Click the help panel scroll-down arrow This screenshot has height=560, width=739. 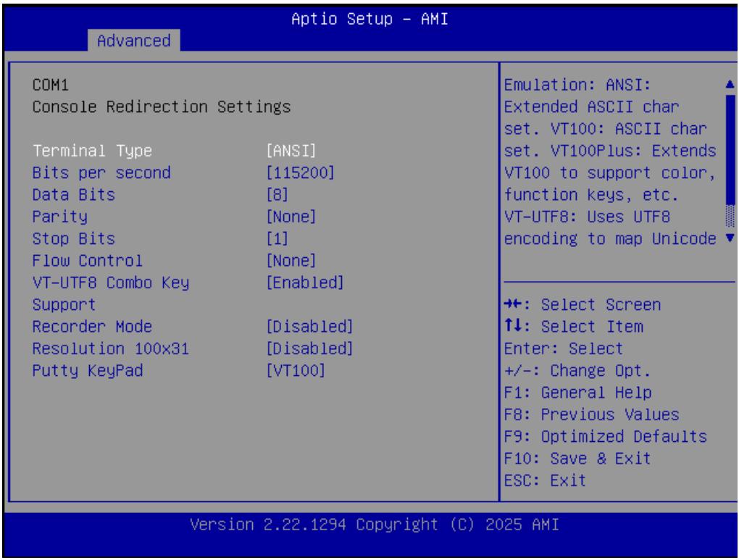pyautogui.click(x=730, y=238)
